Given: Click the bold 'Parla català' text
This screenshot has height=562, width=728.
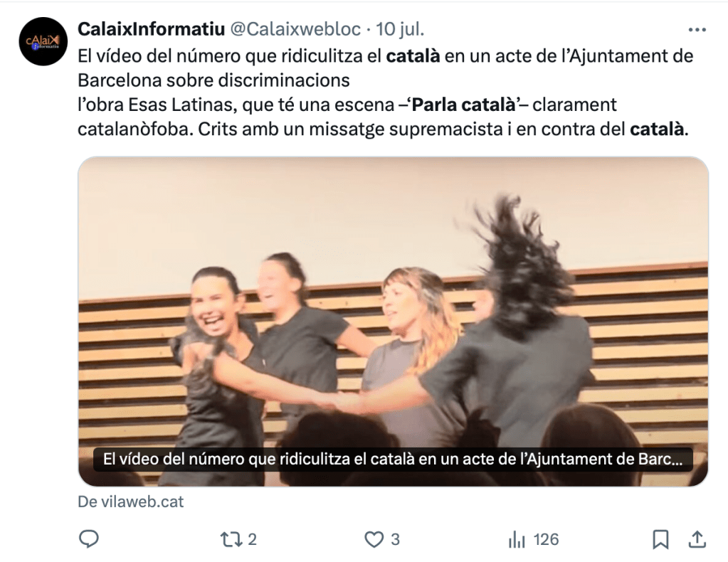Looking at the screenshot, I should (464, 105).
